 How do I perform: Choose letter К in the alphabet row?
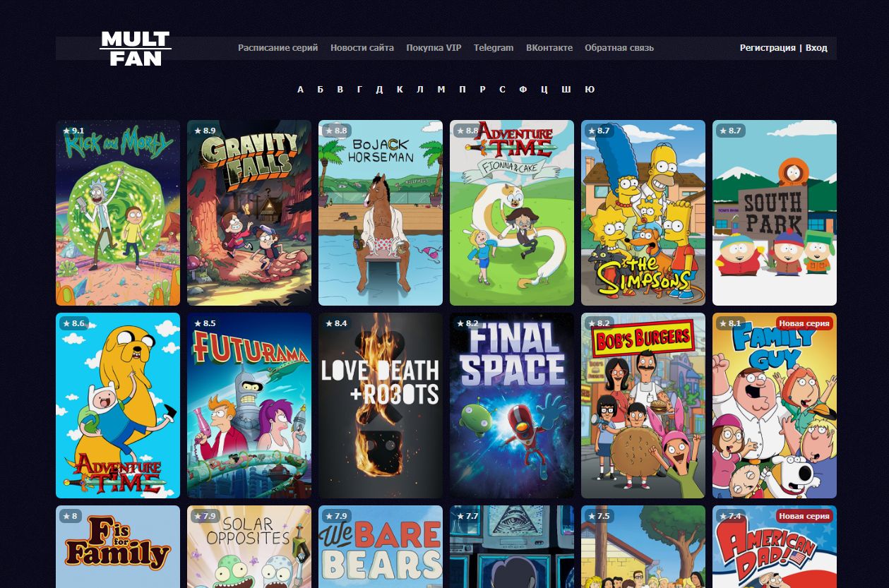pyautogui.click(x=400, y=90)
